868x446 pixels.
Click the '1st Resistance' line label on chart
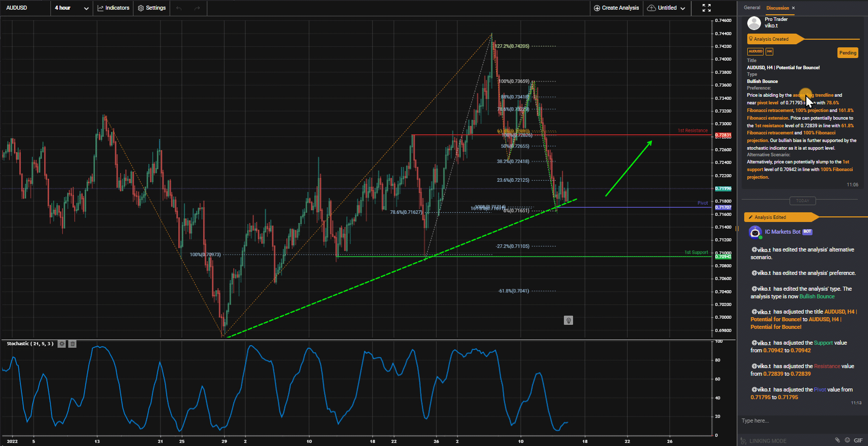point(692,131)
